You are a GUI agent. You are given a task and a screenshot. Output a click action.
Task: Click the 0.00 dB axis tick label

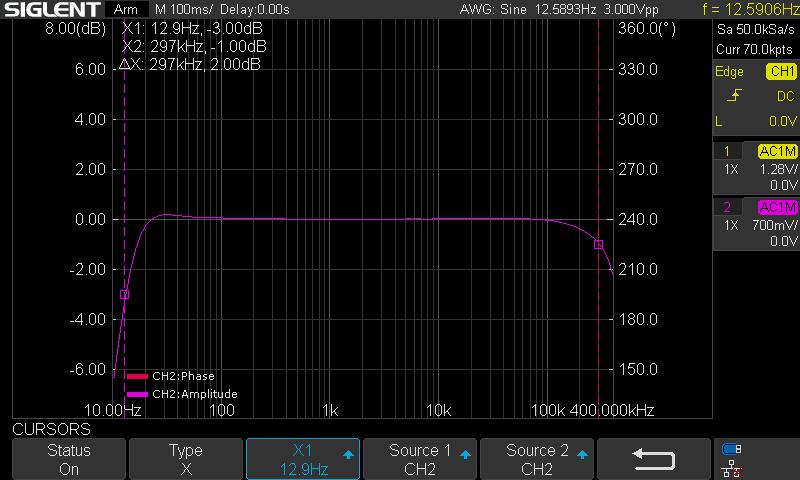point(90,219)
